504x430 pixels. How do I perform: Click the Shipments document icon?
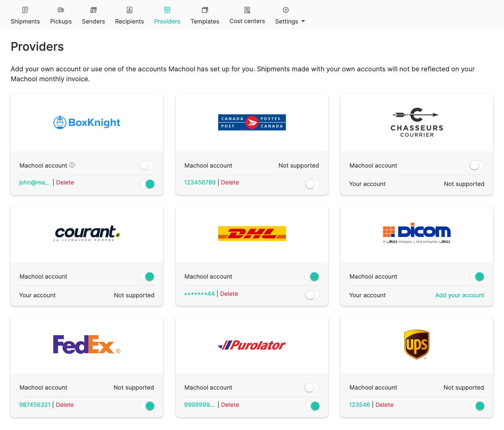[x=25, y=10]
